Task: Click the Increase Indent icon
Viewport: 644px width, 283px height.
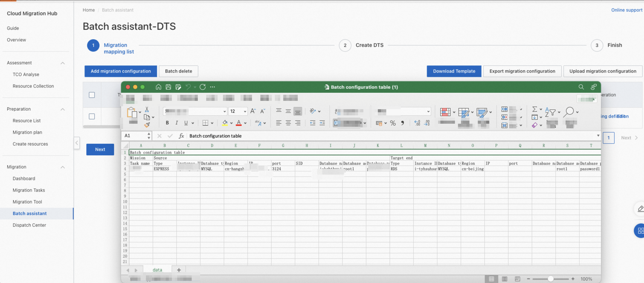Action: [322, 123]
